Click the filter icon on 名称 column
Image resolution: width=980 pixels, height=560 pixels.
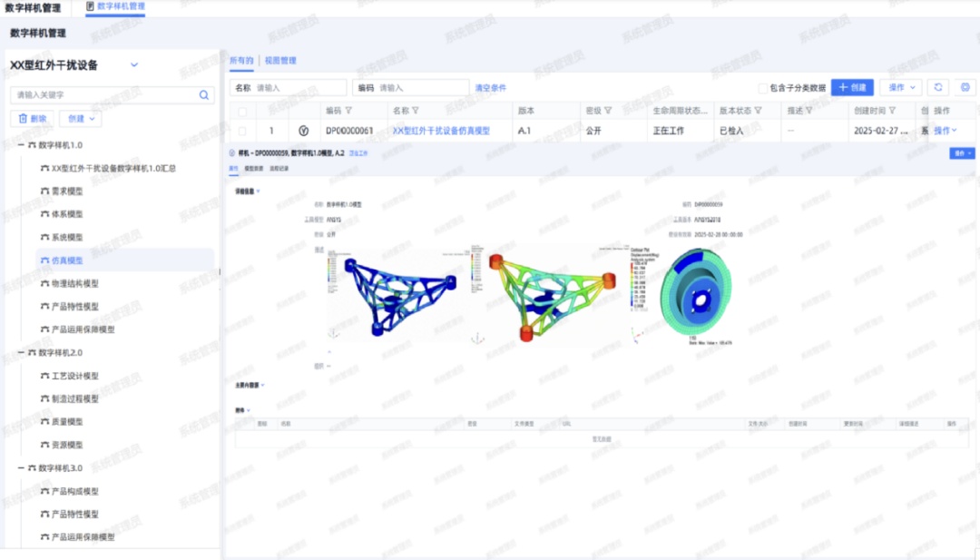point(416,111)
